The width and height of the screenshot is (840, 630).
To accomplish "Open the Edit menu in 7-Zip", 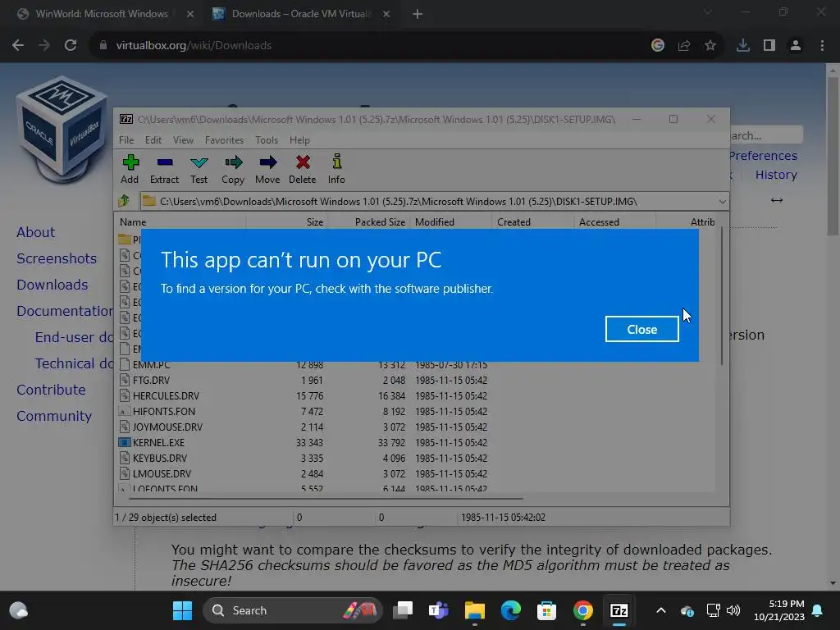I will 153,139.
